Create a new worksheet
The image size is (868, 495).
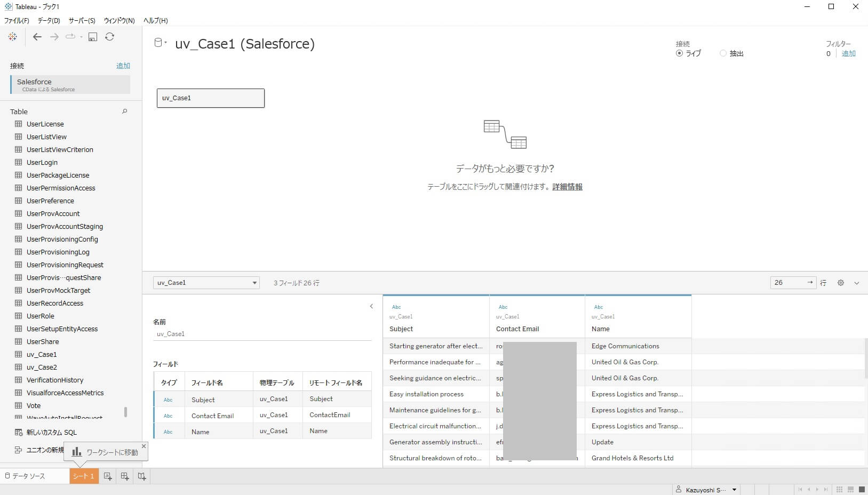click(108, 476)
